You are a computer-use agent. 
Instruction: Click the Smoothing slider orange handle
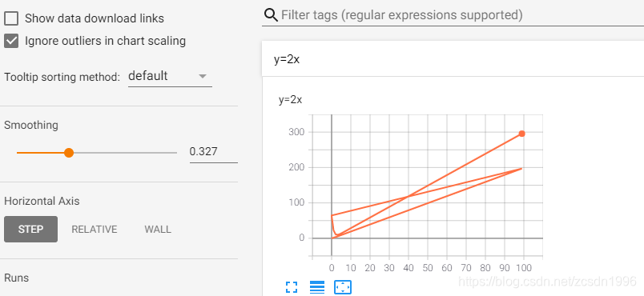click(x=69, y=153)
